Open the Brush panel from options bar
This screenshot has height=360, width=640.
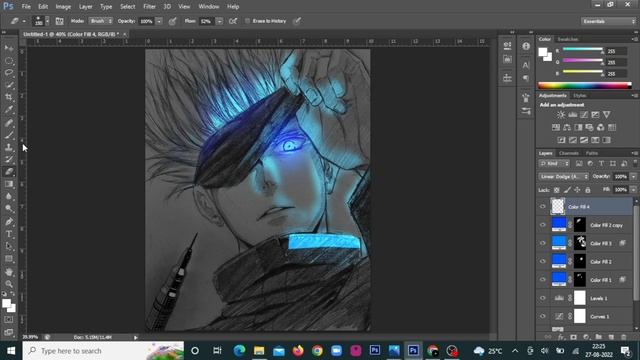pos(59,21)
